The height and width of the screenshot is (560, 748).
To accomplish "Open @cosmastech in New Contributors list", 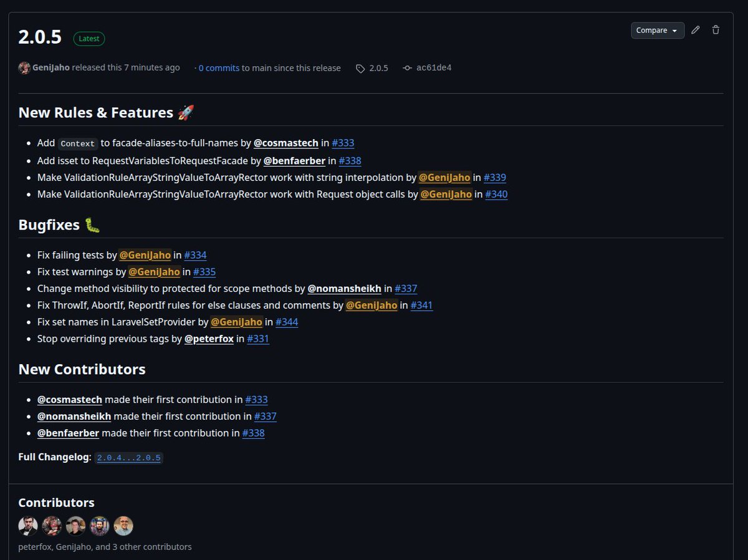I will [x=69, y=399].
